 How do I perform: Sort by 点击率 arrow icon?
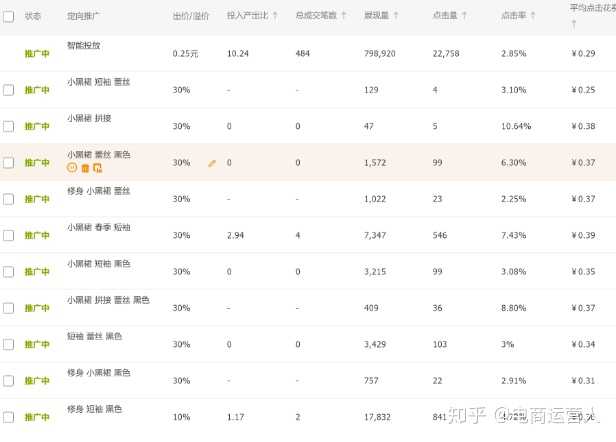tap(531, 16)
